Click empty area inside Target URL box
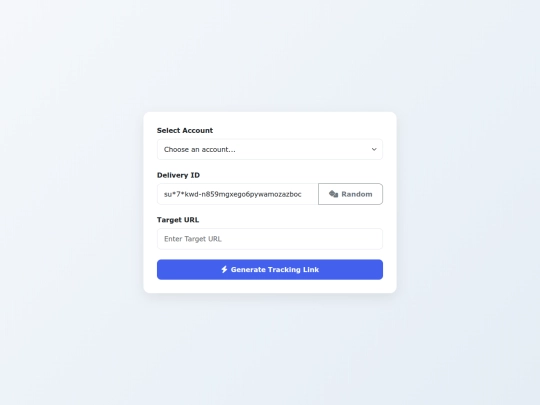The image size is (540, 405). [301, 239]
